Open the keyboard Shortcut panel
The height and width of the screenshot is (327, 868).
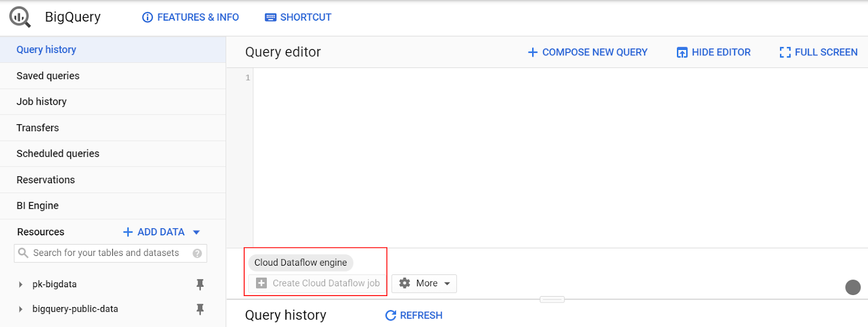pos(298,17)
